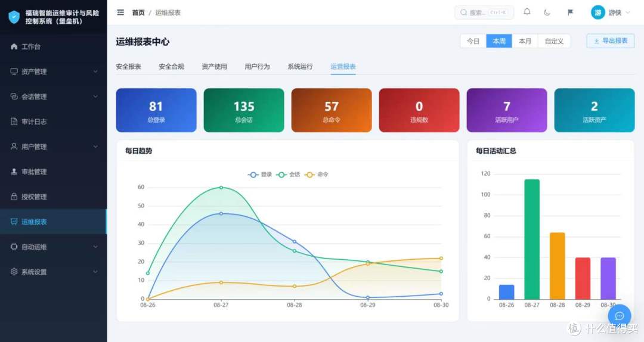
Task: Click the 总登录 81 stat card
Action: click(156, 110)
